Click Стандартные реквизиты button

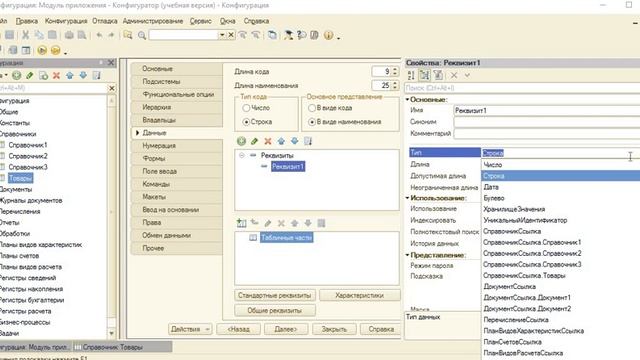click(x=274, y=295)
